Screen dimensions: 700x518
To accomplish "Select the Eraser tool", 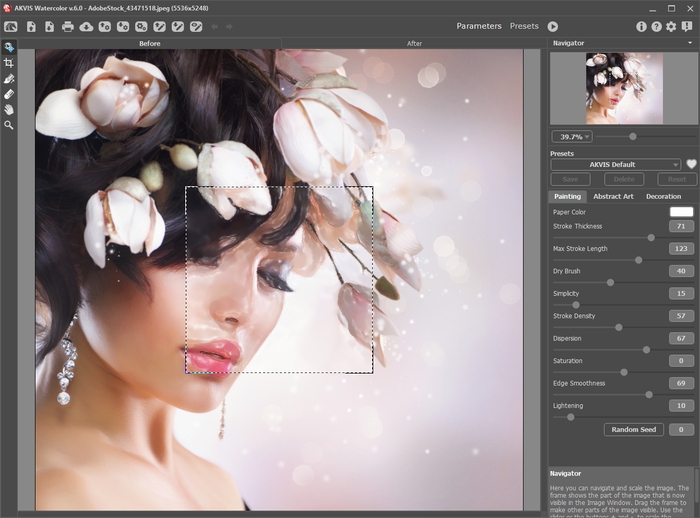I will click(x=8, y=94).
